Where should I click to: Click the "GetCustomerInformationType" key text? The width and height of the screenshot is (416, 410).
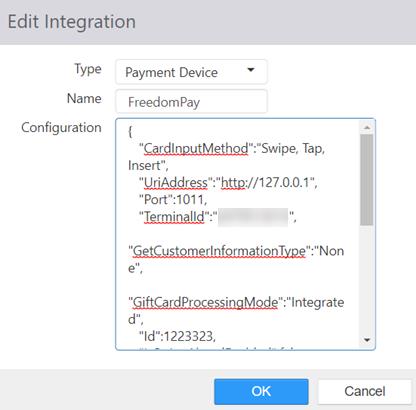219,251
